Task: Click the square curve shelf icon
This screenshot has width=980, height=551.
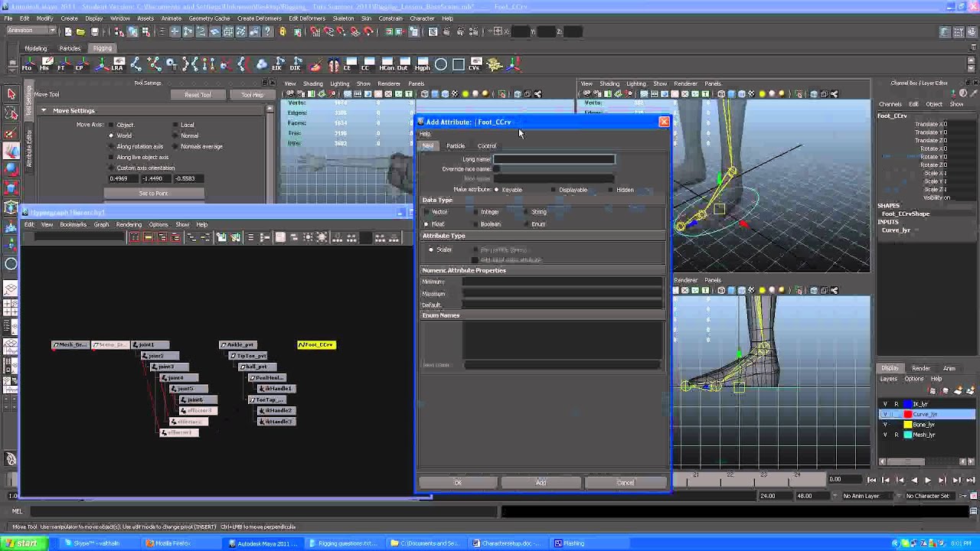Action: [x=458, y=65]
